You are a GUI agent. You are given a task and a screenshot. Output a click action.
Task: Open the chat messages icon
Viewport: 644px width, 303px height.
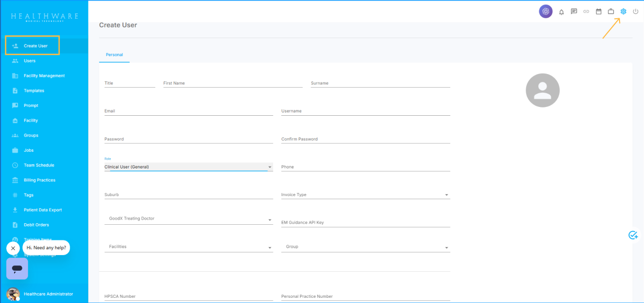[574, 11]
